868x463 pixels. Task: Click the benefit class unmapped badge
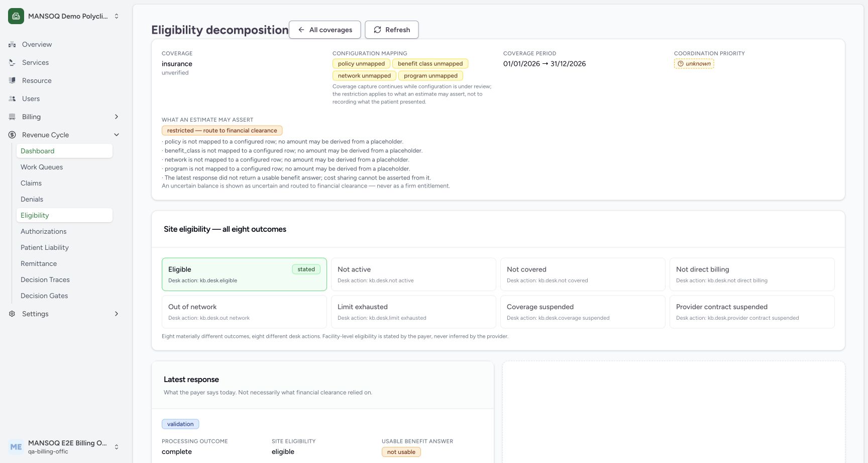(430, 64)
